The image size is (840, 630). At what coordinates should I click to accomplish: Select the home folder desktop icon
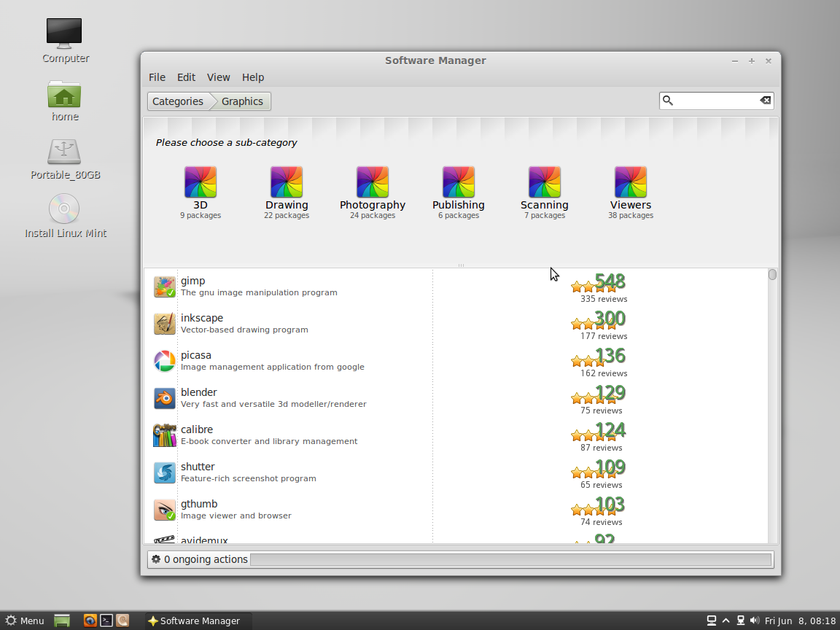tap(64, 94)
